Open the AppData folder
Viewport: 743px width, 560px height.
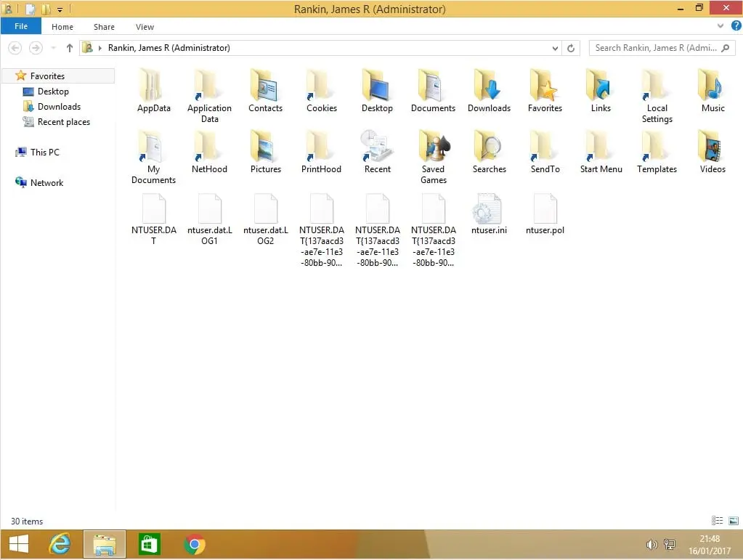click(153, 91)
